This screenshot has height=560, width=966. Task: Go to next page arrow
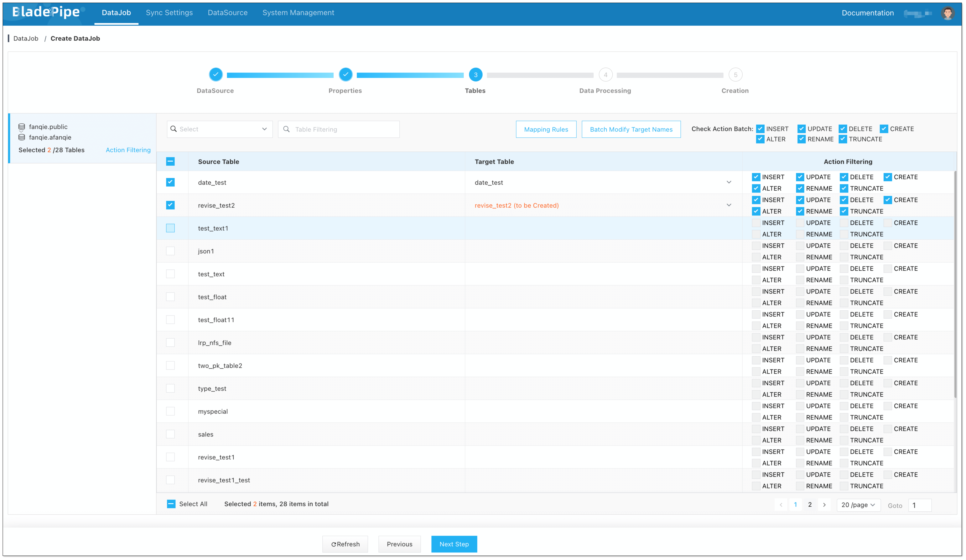coord(824,505)
